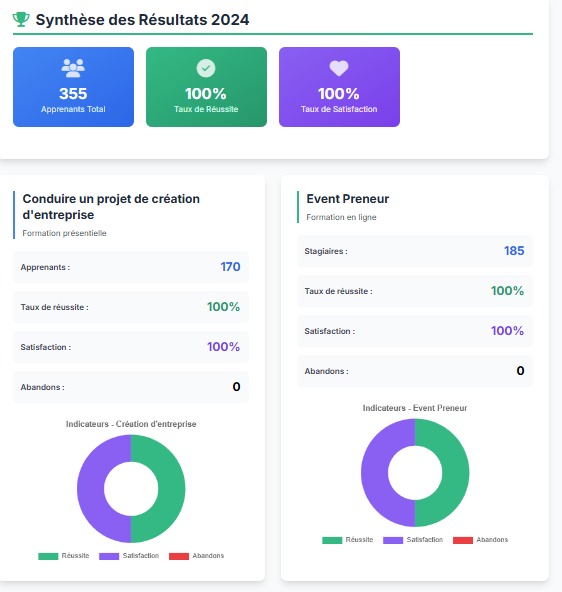Open the Event Preneur card title
This screenshot has width=562, height=592.
tap(348, 199)
